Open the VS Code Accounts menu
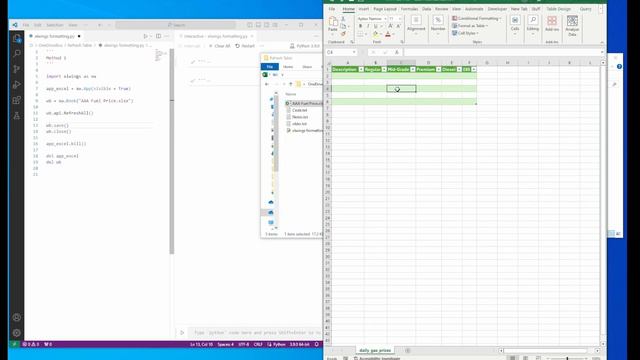640x360 pixels. tap(17, 317)
